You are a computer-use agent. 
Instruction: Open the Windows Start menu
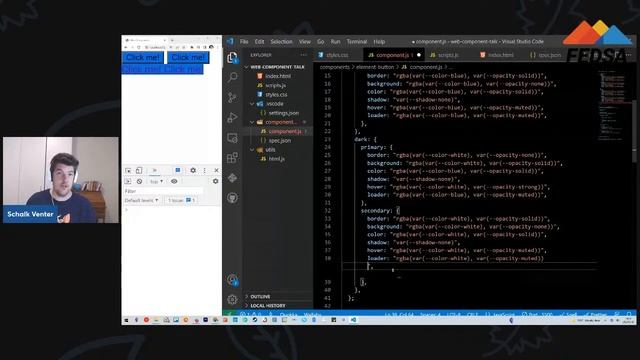click(x=126, y=320)
